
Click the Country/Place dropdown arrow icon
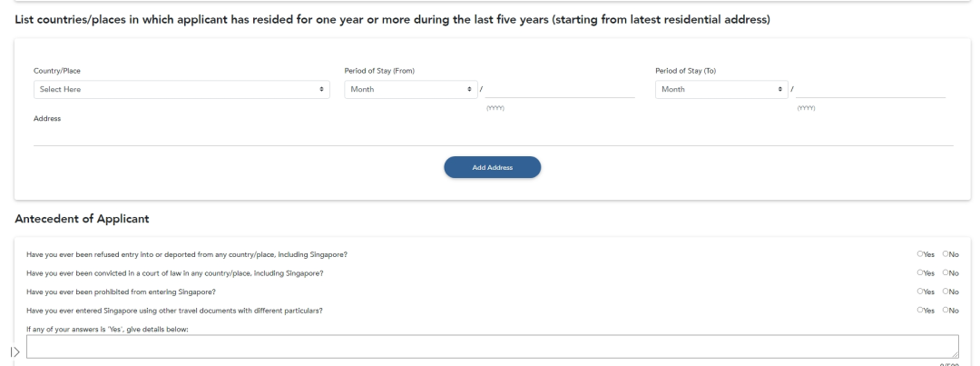[x=321, y=90]
